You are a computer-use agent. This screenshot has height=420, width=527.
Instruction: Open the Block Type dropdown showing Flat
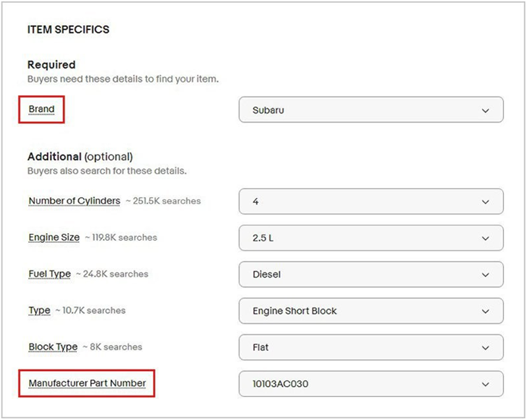click(371, 348)
